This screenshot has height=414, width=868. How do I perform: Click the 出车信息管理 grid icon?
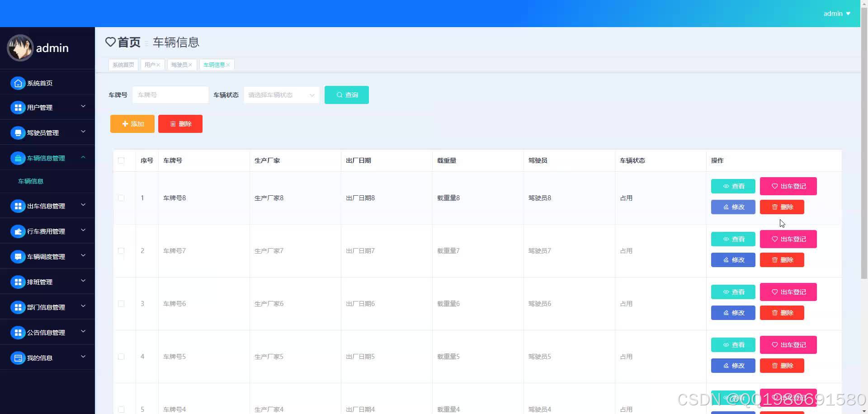18,206
